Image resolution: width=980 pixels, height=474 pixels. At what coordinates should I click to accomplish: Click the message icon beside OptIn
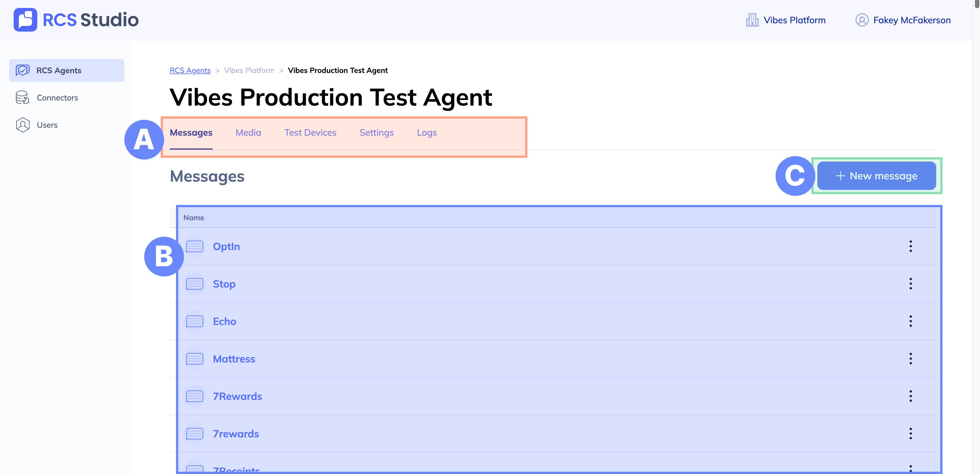[x=194, y=247]
